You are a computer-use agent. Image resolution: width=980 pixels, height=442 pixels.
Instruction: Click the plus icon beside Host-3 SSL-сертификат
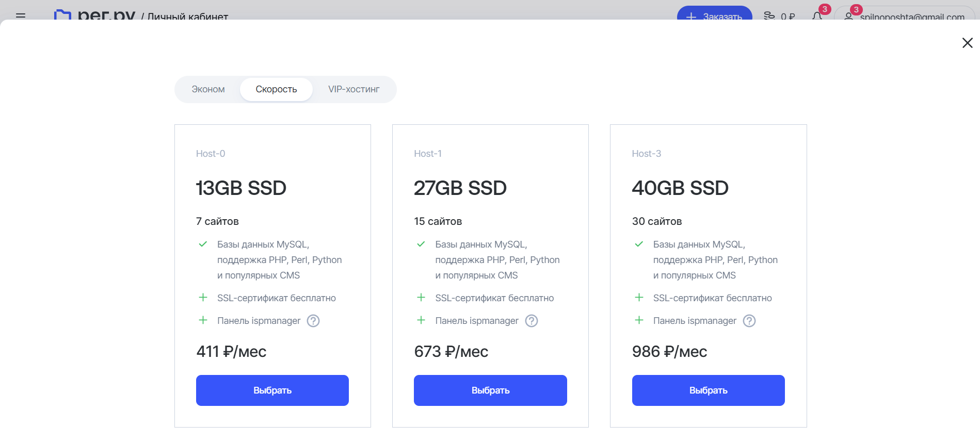(639, 298)
